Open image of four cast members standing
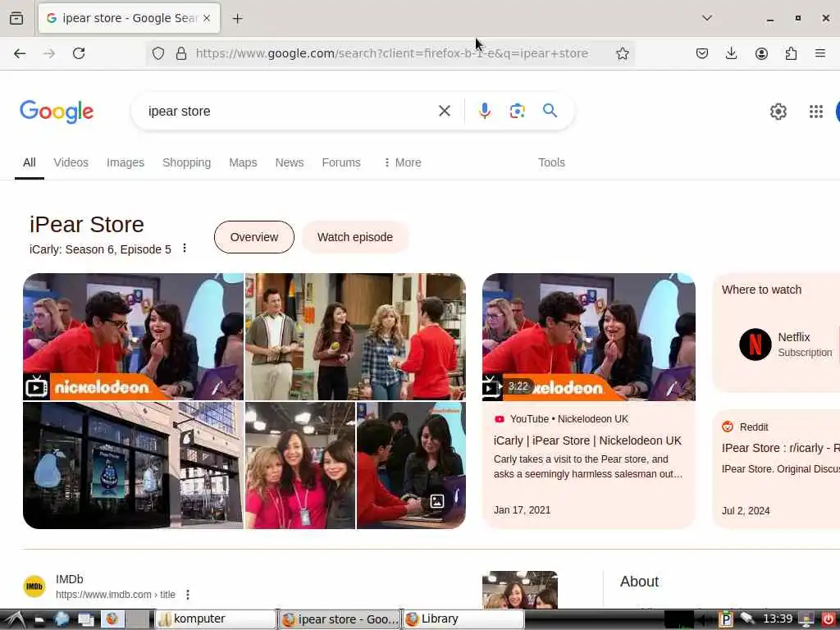 [x=355, y=336]
